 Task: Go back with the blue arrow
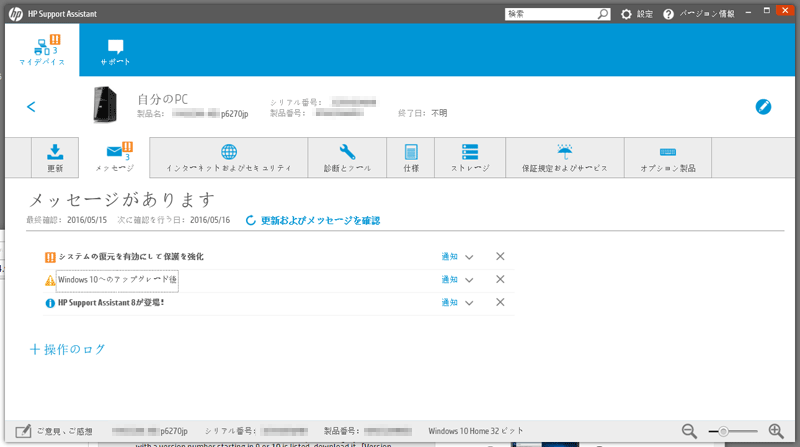pyautogui.click(x=31, y=107)
